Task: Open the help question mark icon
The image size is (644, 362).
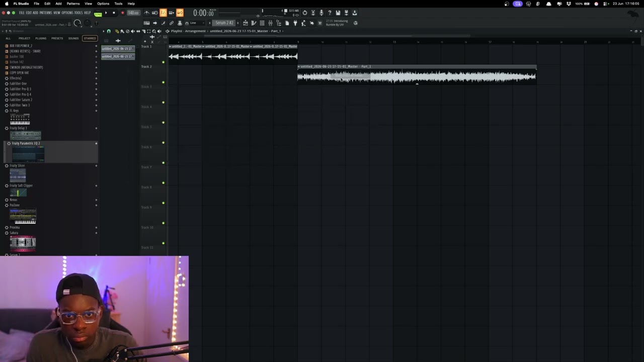Action: [x=330, y=13]
